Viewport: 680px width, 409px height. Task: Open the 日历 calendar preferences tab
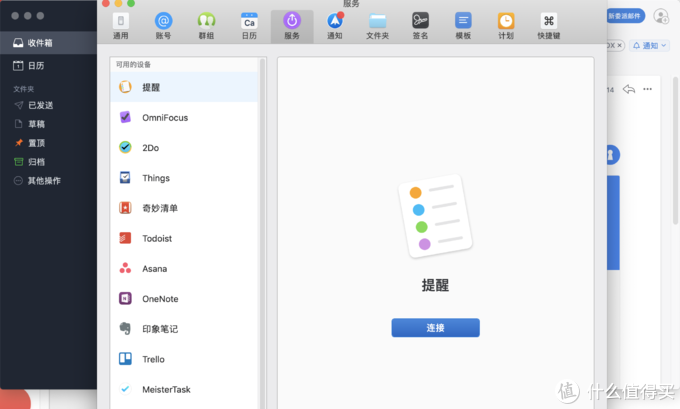pos(249,26)
